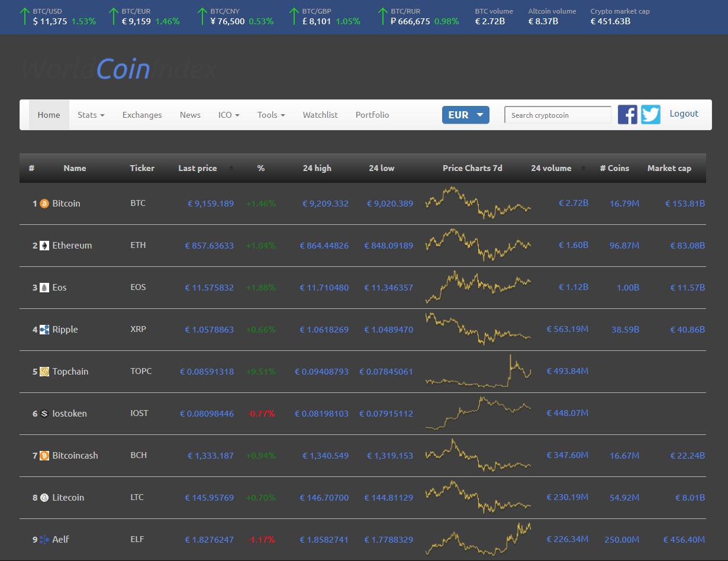Click the BTC/EUR green up arrow
Image resolution: width=728 pixels, height=561 pixels.
114,16
